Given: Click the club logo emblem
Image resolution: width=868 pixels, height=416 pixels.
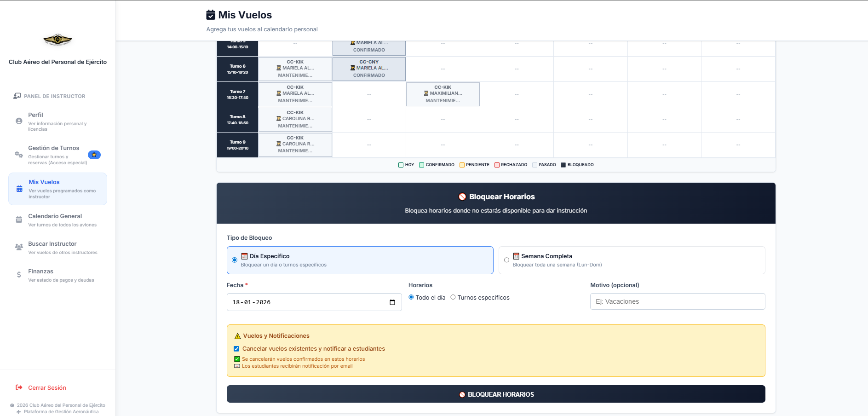Looking at the screenshot, I should (x=57, y=40).
